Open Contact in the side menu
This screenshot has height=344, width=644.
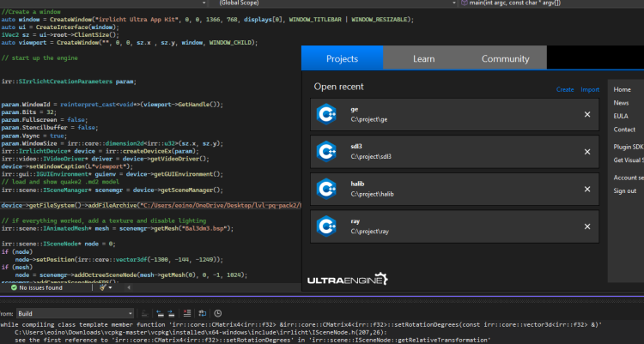coord(624,130)
